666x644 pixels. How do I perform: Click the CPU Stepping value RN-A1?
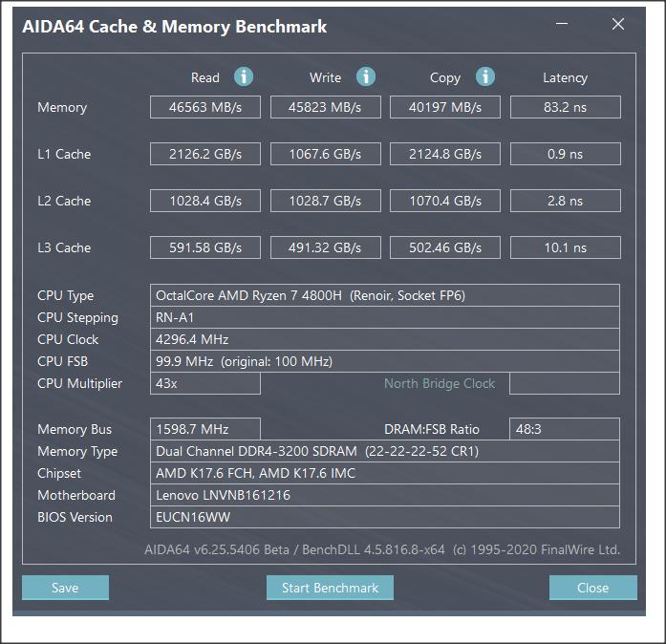click(x=385, y=317)
